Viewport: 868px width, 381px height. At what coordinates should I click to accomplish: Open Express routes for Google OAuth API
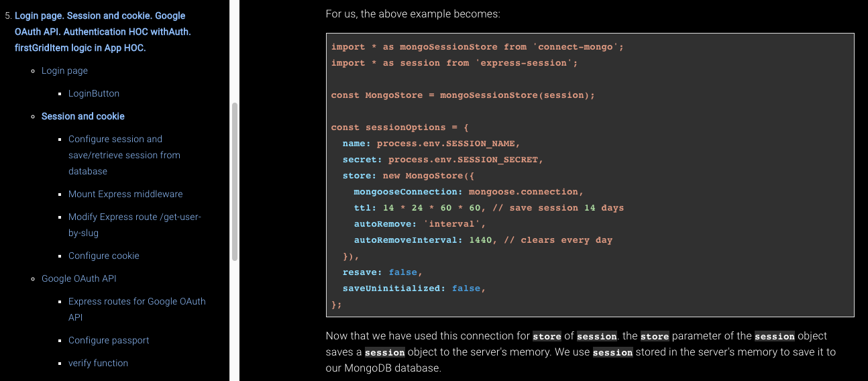click(x=137, y=309)
